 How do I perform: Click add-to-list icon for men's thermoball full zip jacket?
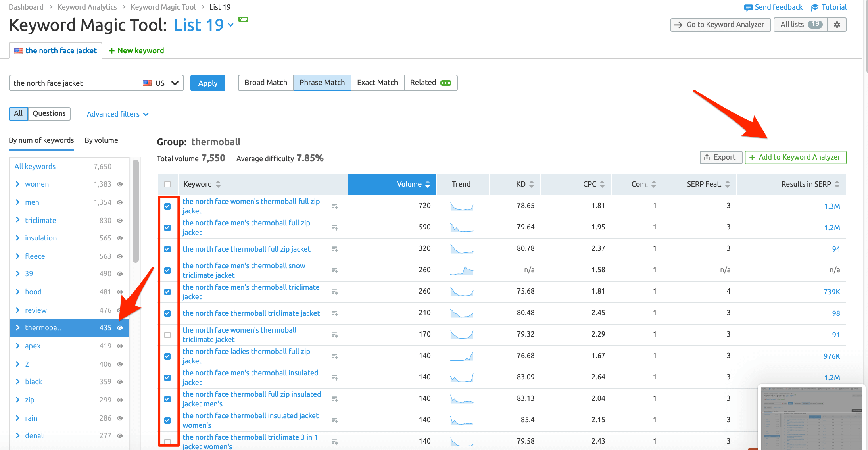335,228
